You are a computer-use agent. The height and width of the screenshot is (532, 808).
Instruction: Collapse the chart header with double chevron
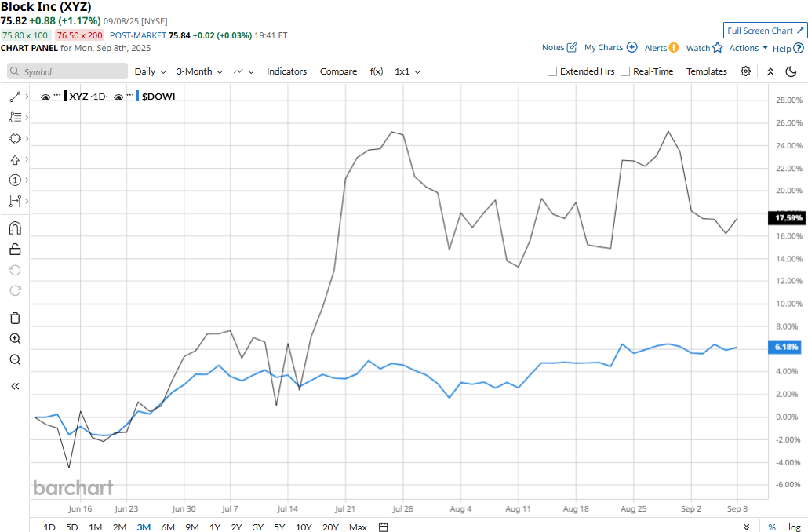point(770,71)
